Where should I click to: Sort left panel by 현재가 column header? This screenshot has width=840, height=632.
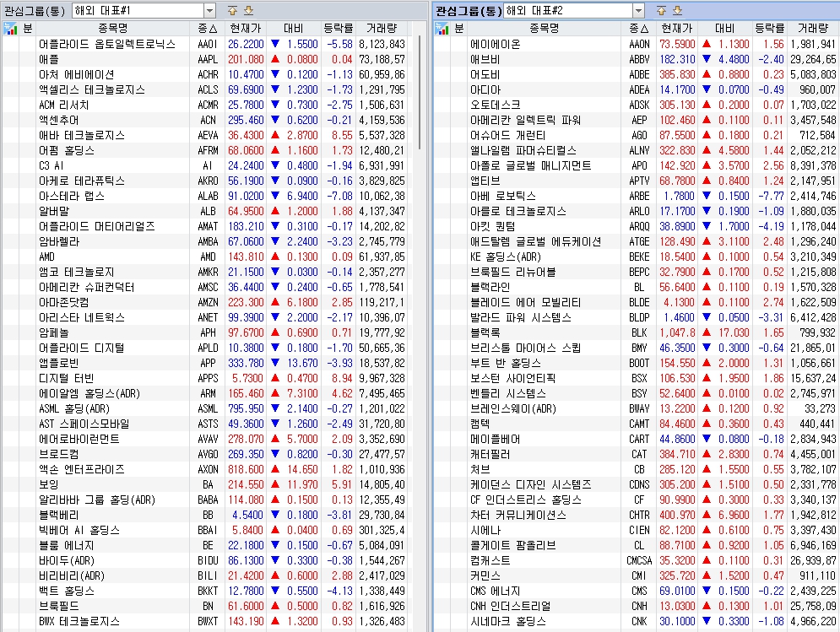[246, 29]
